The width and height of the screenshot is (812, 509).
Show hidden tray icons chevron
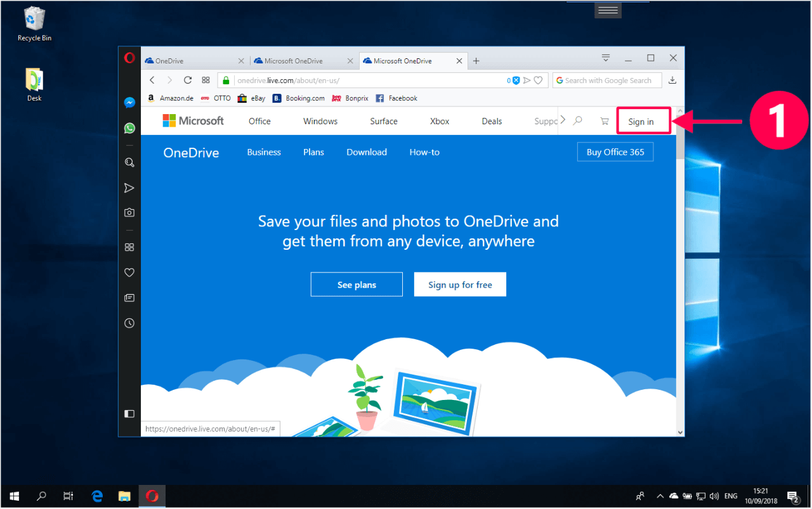[x=660, y=496]
